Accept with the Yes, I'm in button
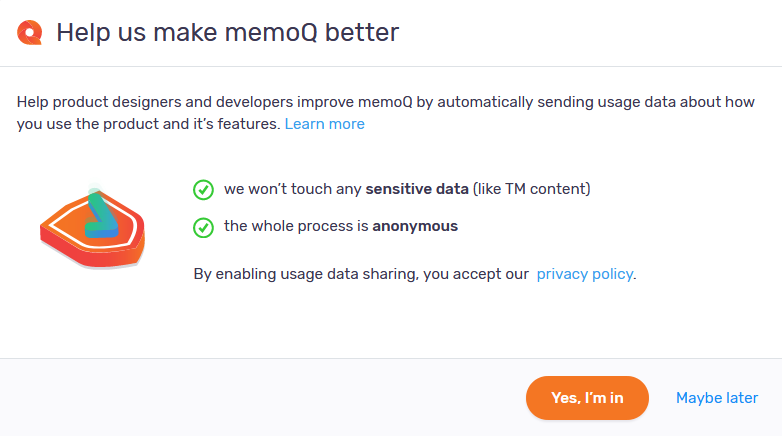This screenshot has width=782, height=436. point(587,398)
